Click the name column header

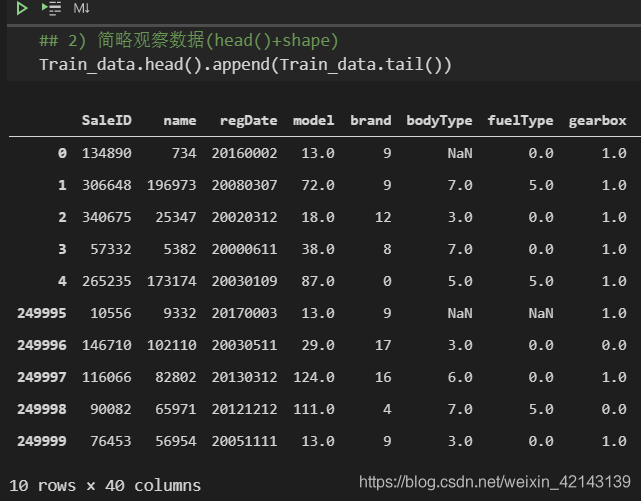tap(179, 120)
